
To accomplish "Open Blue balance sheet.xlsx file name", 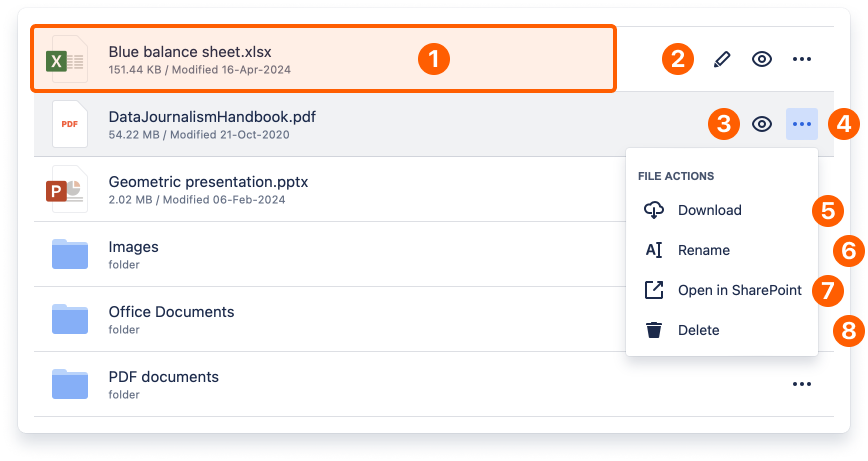I will pos(190,51).
